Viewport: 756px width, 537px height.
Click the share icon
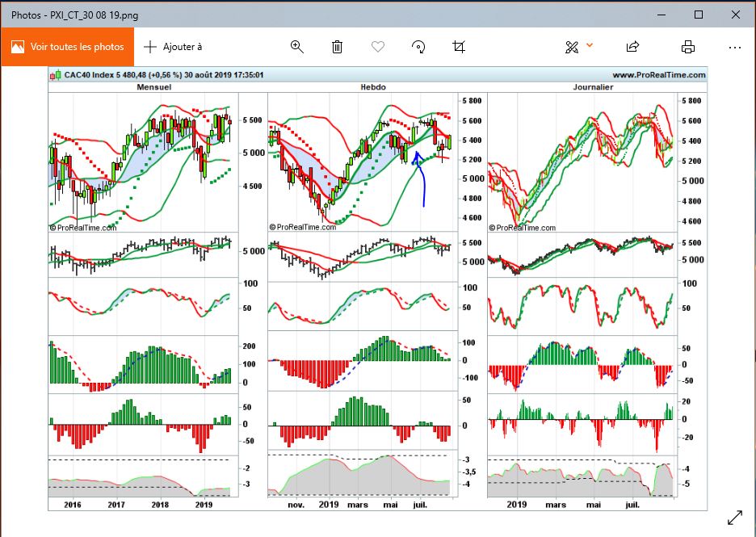(633, 47)
